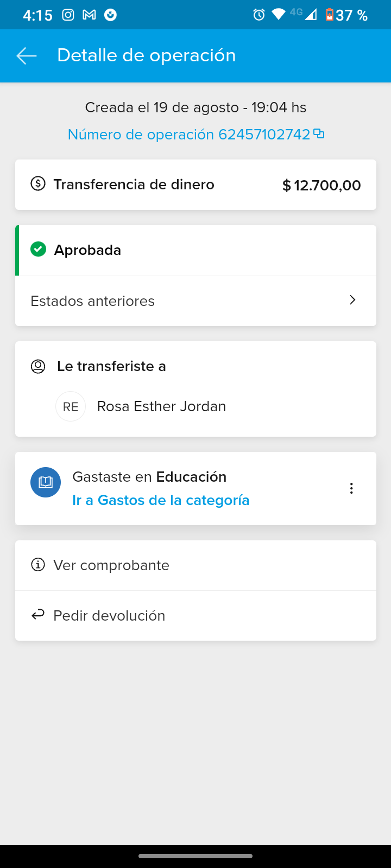This screenshot has width=391, height=868.
Task: Copy the operation number with copy icon
Action: tap(319, 133)
